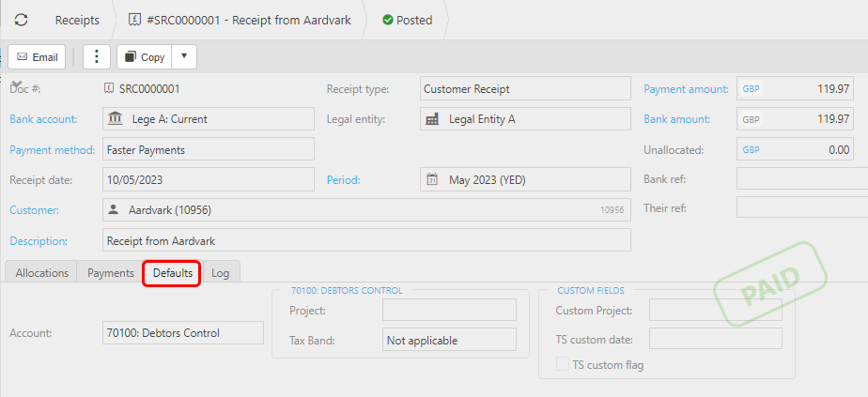Click the person icon in Customer field
This screenshot has height=397, width=868.
click(114, 209)
